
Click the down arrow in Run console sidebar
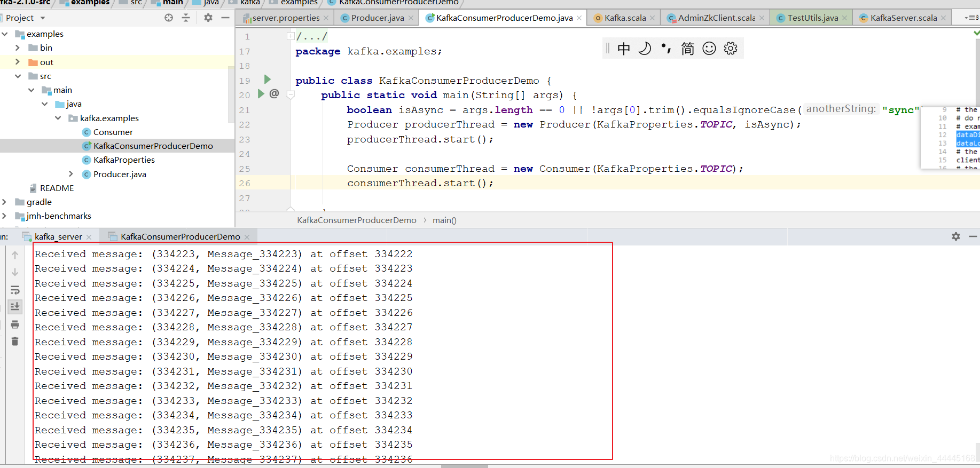[x=15, y=272]
